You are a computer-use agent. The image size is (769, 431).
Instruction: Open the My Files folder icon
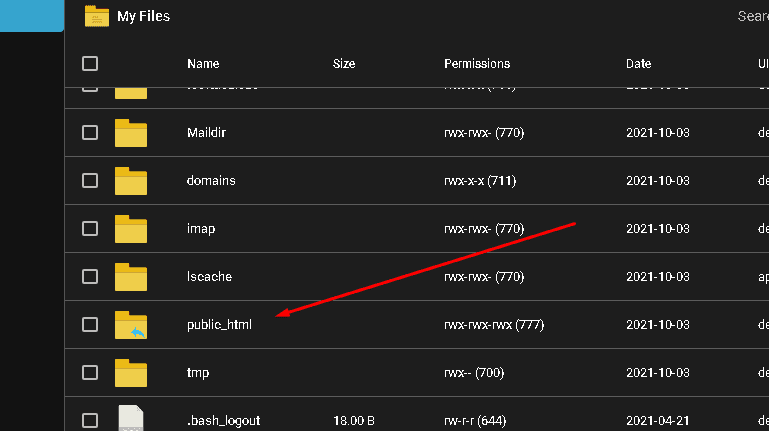[x=97, y=16]
